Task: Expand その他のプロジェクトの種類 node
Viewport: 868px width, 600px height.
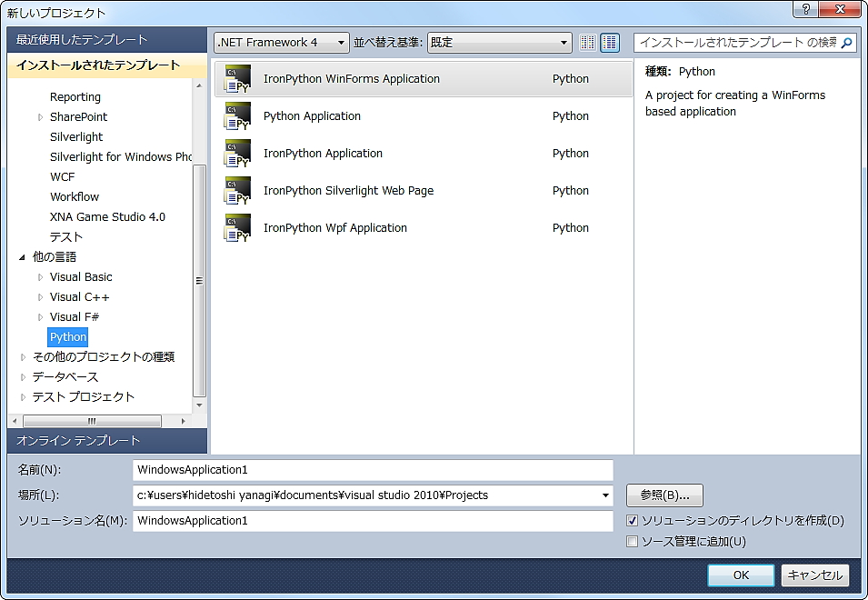Action: [x=23, y=357]
